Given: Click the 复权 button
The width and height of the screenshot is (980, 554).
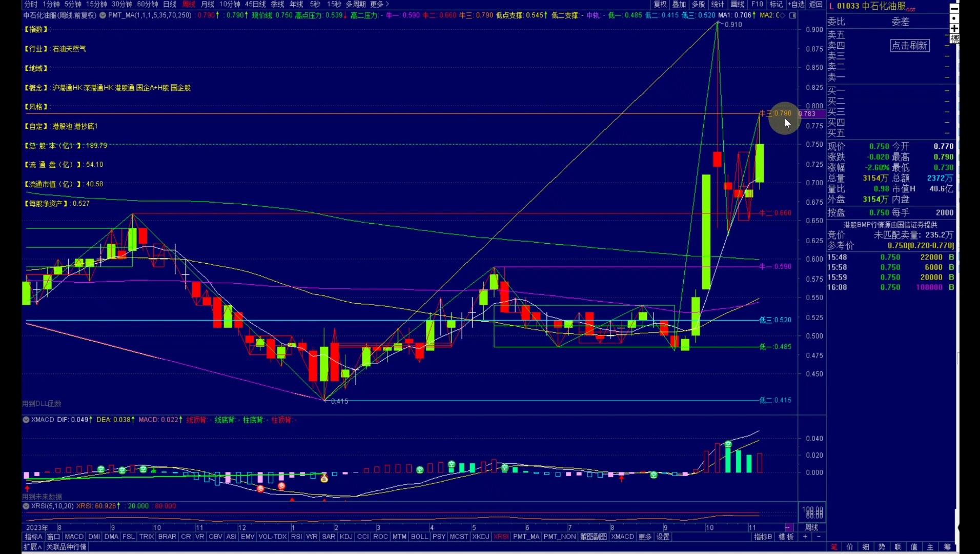Looking at the screenshot, I should click(x=660, y=4).
